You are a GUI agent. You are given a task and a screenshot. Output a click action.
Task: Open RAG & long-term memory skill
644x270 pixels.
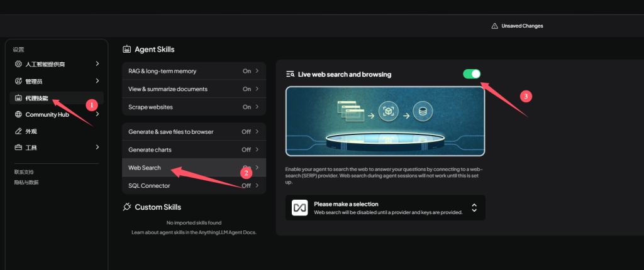click(x=193, y=71)
